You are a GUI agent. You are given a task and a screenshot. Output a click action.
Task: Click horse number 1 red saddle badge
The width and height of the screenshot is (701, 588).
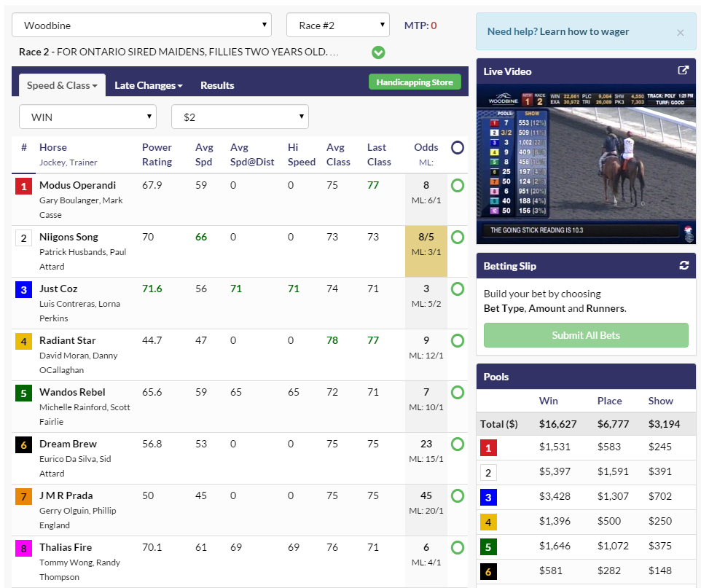coord(23,187)
